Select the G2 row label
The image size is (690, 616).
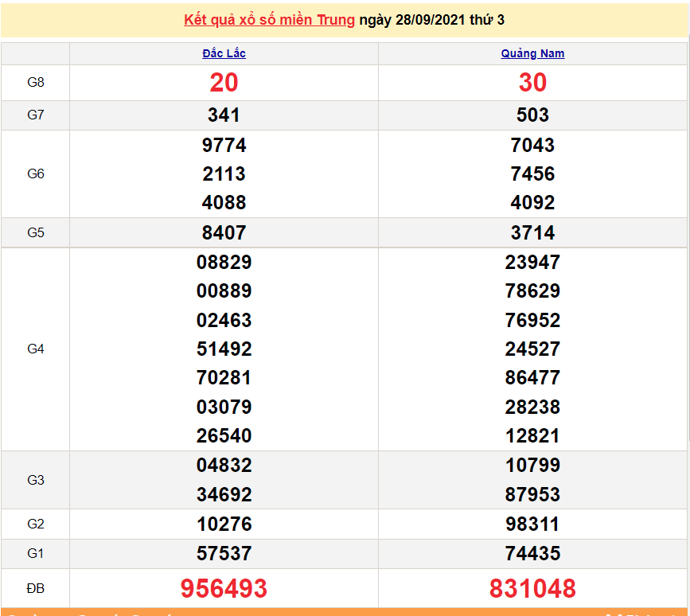pyautogui.click(x=36, y=524)
